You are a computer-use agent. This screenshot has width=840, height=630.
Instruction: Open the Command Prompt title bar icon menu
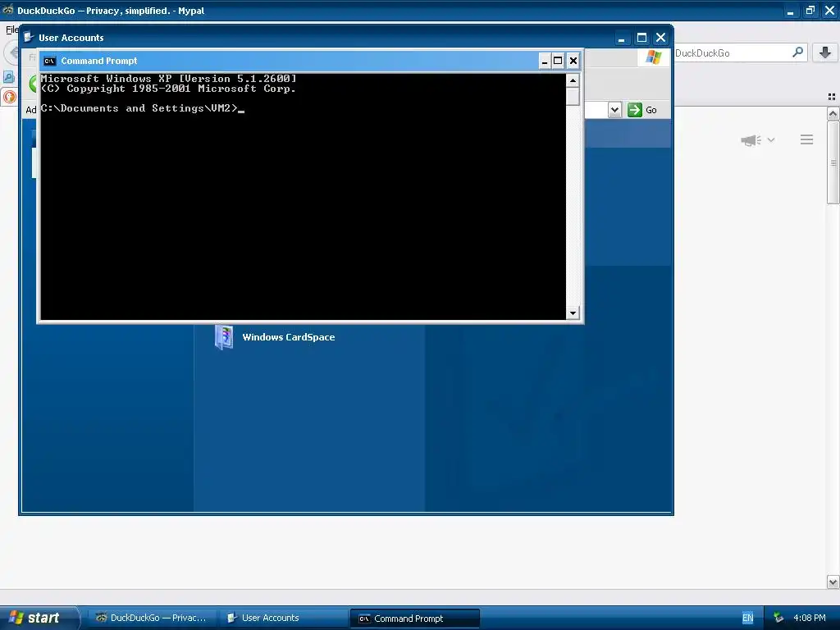coord(49,61)
